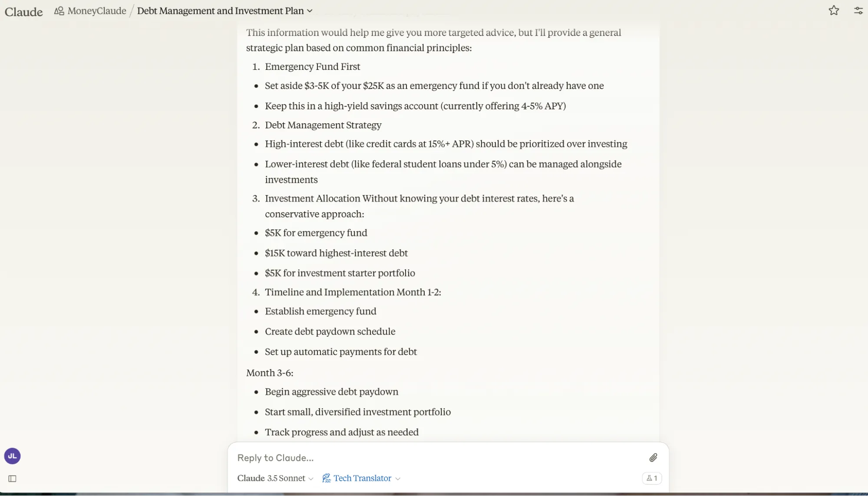Viewport: 868px width, 496px height.
Task: Click the Debt Management and Investment Plan title
Action: tap(220, 11)
